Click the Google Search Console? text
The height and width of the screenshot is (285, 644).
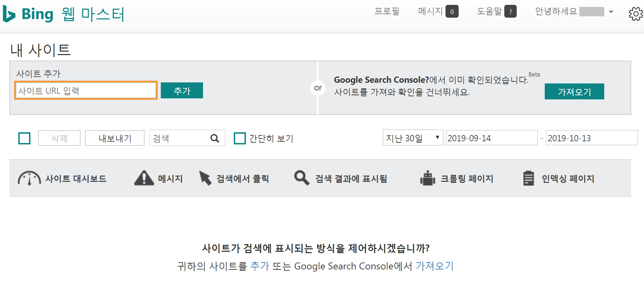tap(381, 80)
